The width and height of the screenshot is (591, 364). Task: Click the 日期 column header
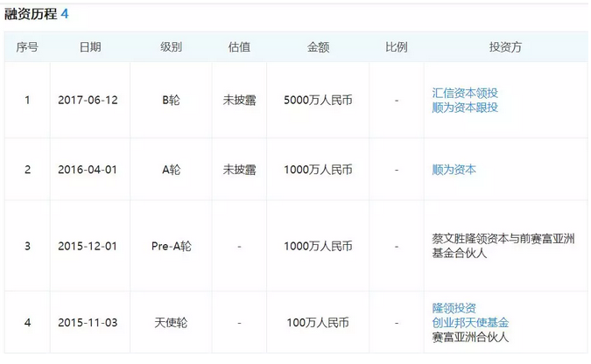[x=89, y=47]
